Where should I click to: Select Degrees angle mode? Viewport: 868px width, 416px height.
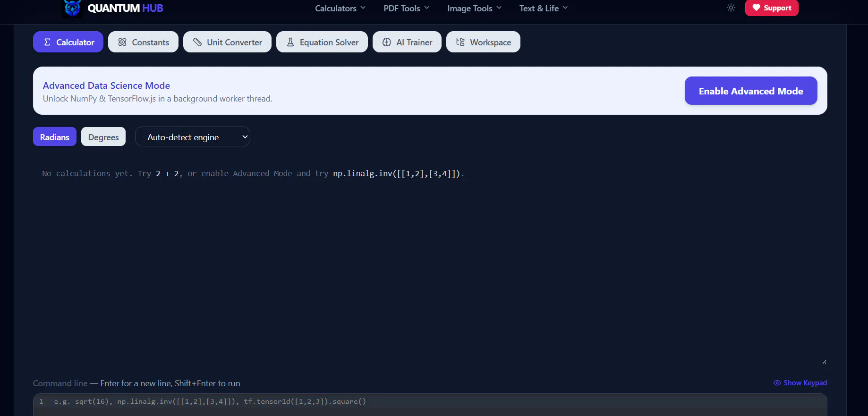coord(103,136)
